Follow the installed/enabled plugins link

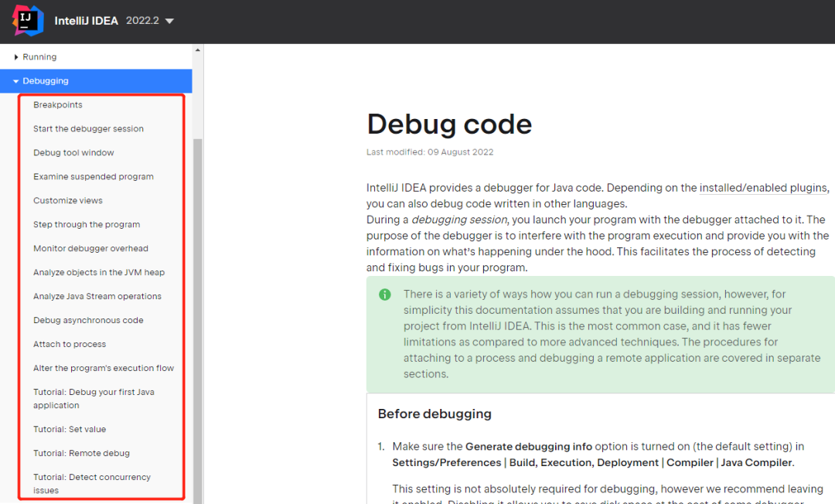(x=763, y=187)
